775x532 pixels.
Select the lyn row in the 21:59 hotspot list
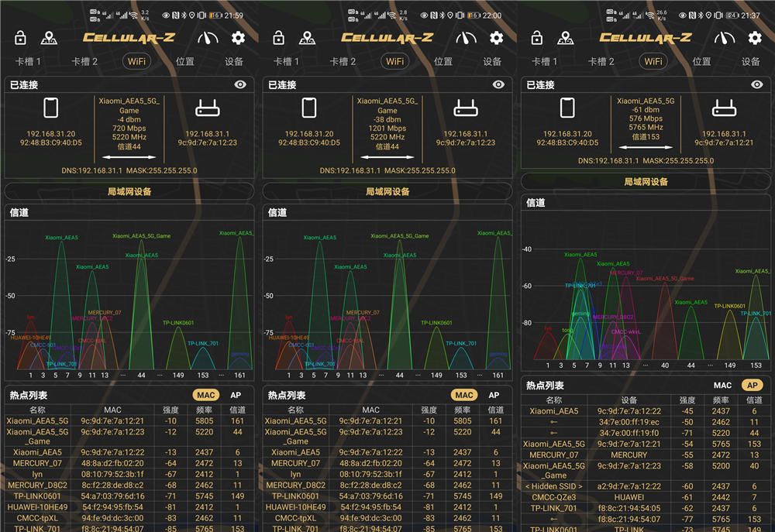pos(129,474)
